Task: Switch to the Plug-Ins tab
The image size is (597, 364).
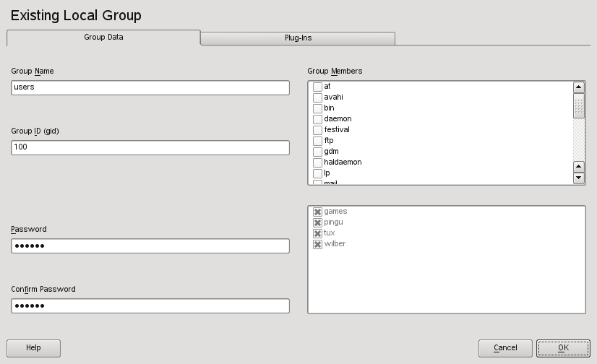Action: (297, 38)
